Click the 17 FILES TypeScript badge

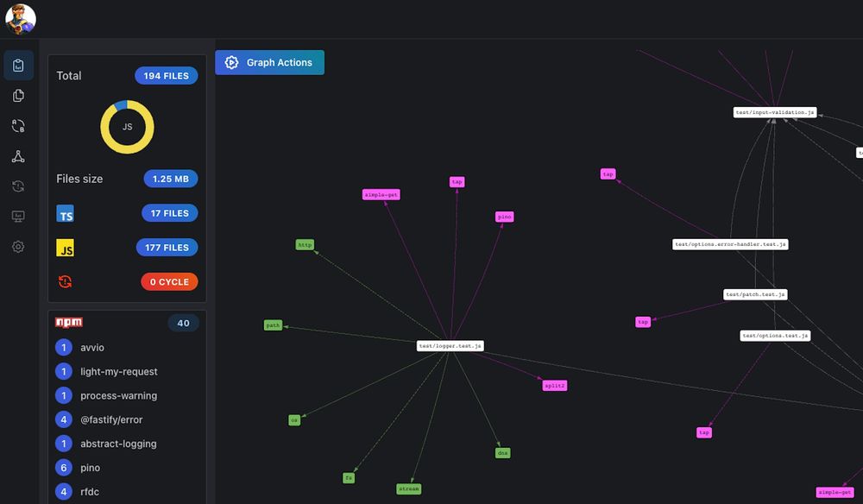pos(169,213)
